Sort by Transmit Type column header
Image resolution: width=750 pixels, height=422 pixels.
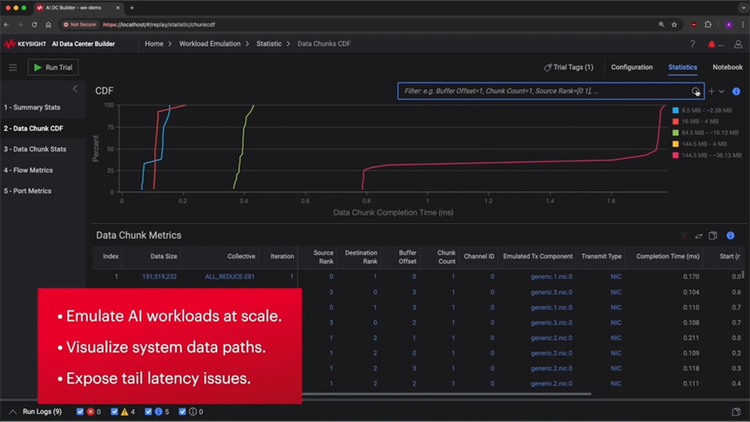(601, 256)
